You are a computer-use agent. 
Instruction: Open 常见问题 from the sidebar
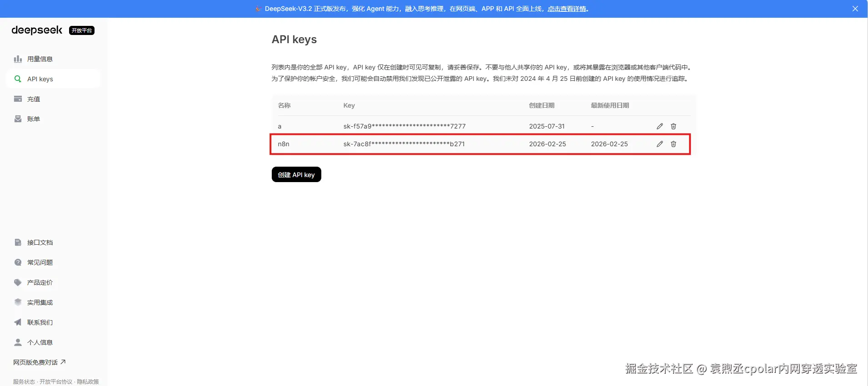[x=53, y=262]
